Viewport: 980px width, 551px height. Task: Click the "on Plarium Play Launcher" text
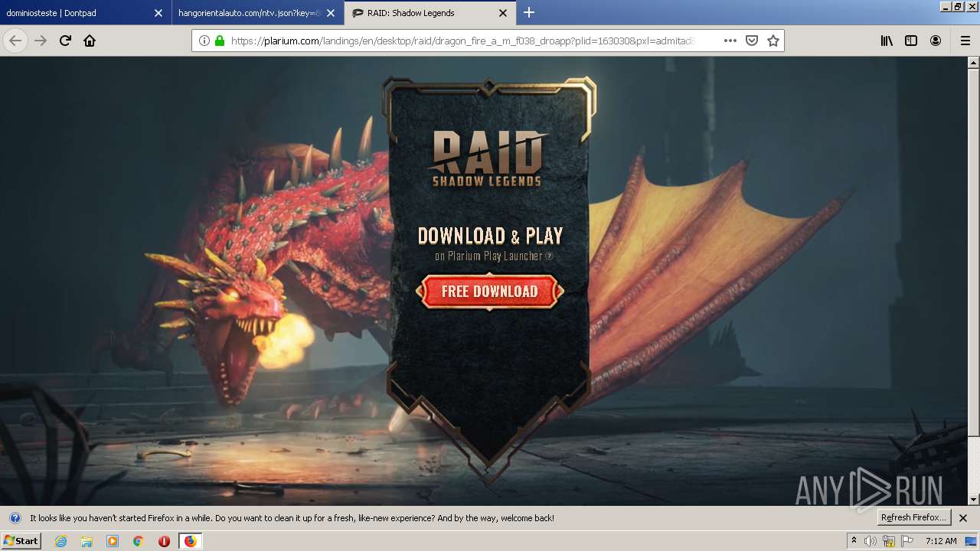tap(488, 256)
